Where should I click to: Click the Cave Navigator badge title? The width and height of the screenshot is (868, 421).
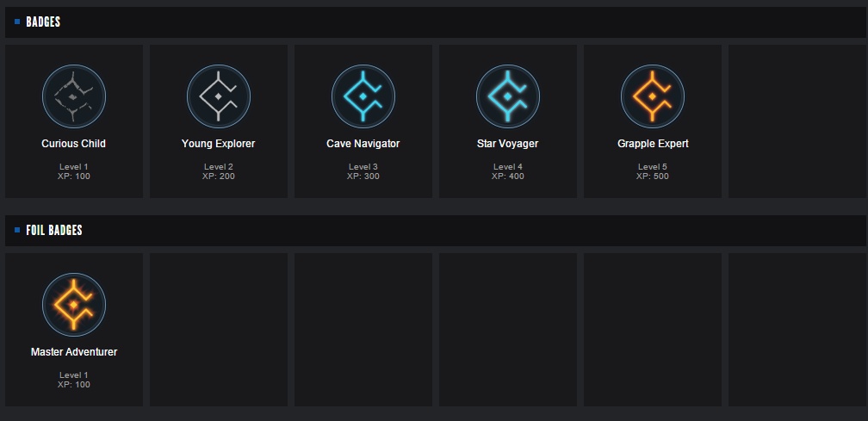363,143
